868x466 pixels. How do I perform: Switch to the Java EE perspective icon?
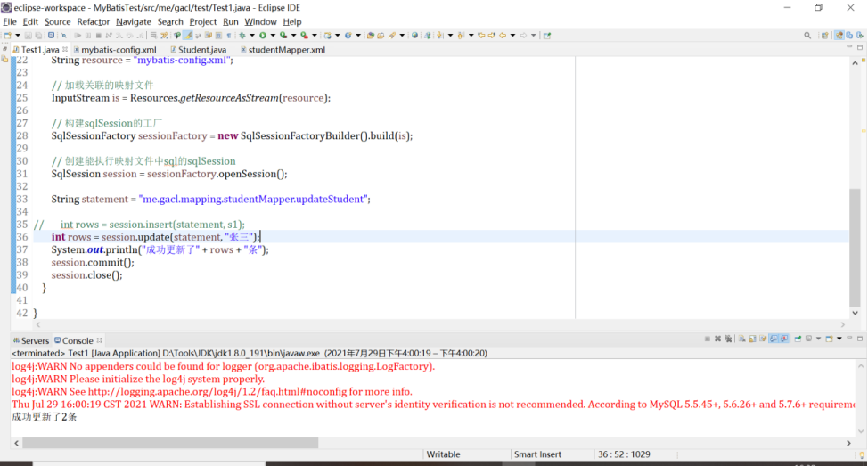click(x=839, y=36)
